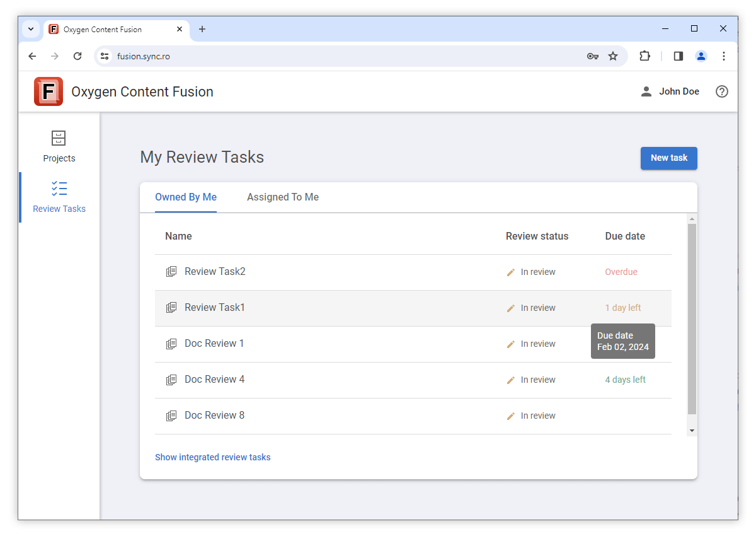This screenshot has width=756, height=536.
Task: Click the task list scrollbar thumb
Action: pyautogui.click(x=692, y=319)
